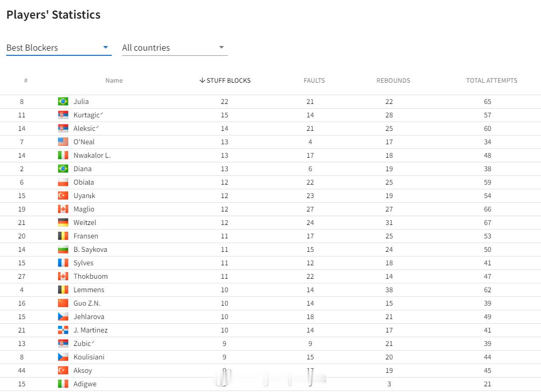Click USA flag next to O'Neal
Viewport: 541px width, 392px height.
point(63,142)
